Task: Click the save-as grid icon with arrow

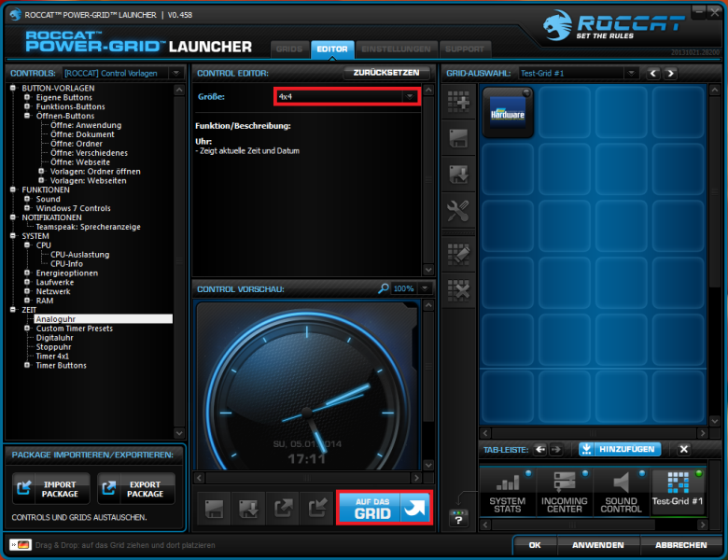Action: pos(458,175)
